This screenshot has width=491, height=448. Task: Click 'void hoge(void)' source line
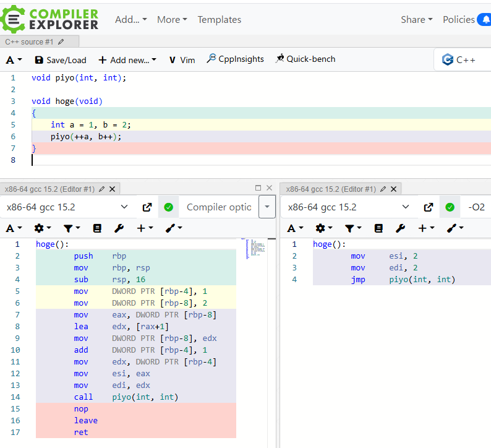click(67, 101)
